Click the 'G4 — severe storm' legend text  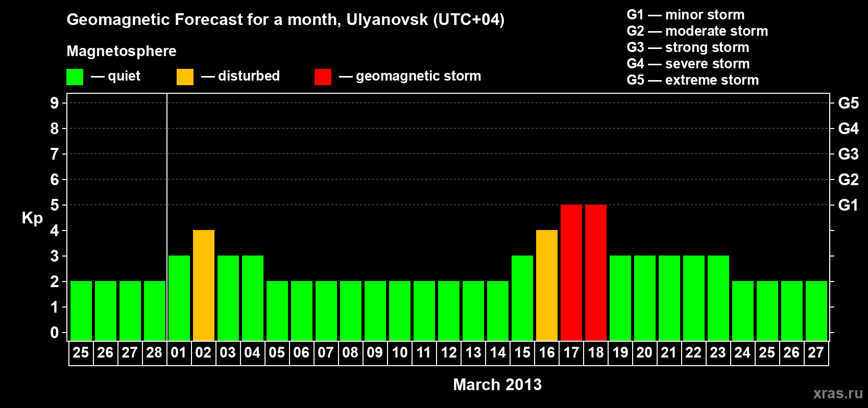pyautogui.click(x=688, y=64)
